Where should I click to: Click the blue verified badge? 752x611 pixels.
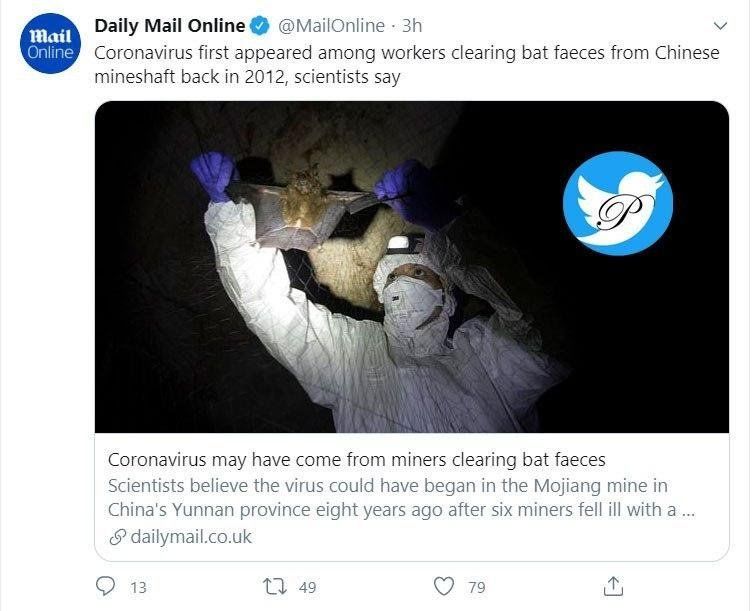pos(258,26)
